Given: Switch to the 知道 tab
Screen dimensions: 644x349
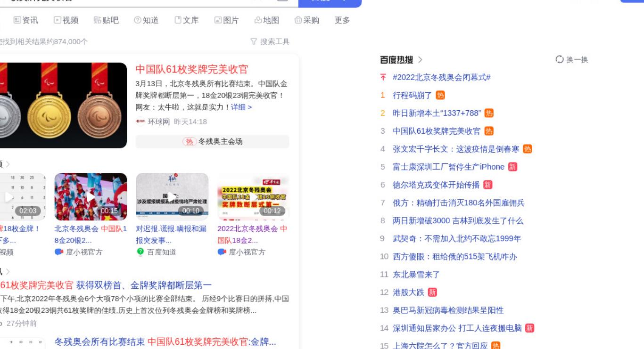Looking at the screenshot, I should click(146, 20).
